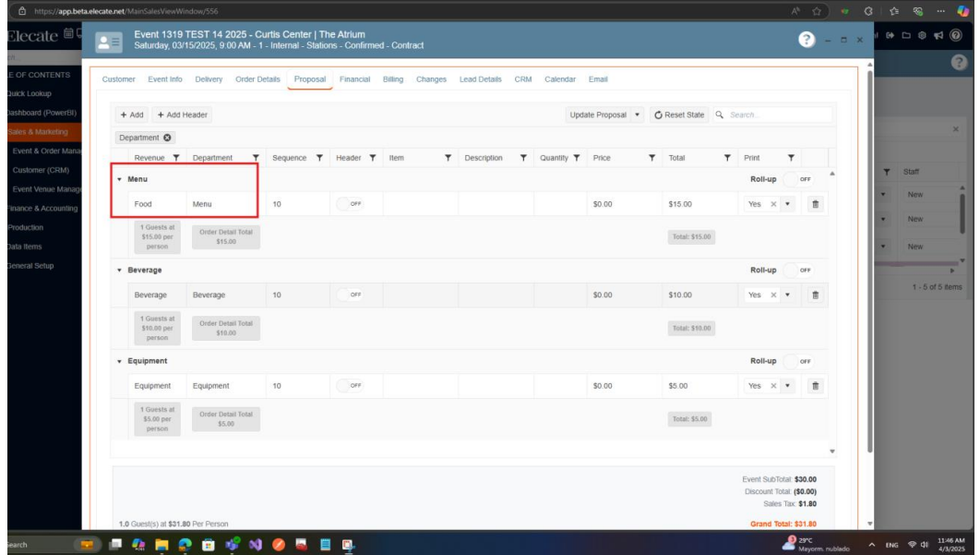The image size is (980, 555).
Task: Click the Add button
Action: click(132, 115)
